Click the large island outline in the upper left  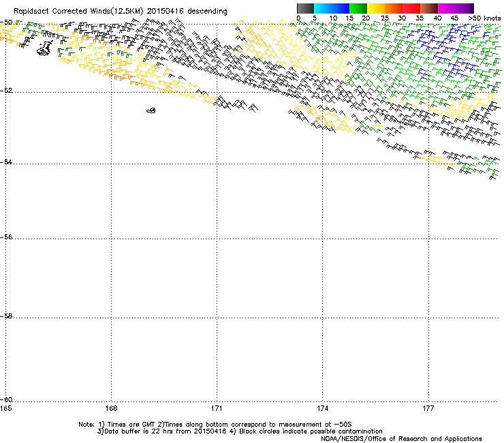(45, 48)
